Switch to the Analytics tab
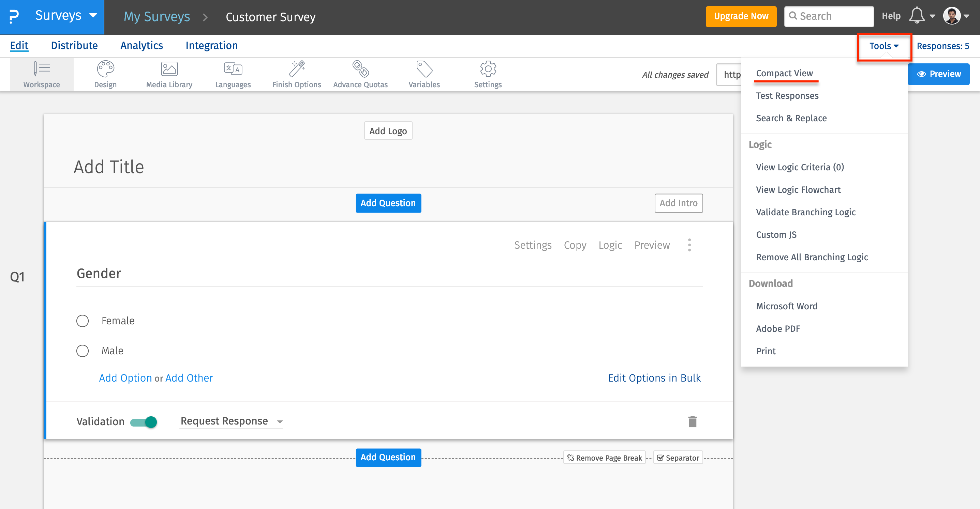 tap(142, 45)
